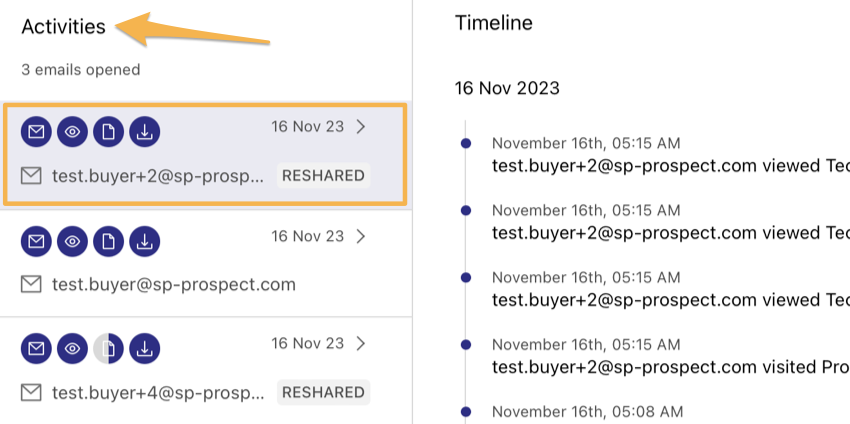
Task: Expand test.buyer@sp-prospect.com activity using chevron
Action: point(361,236)
